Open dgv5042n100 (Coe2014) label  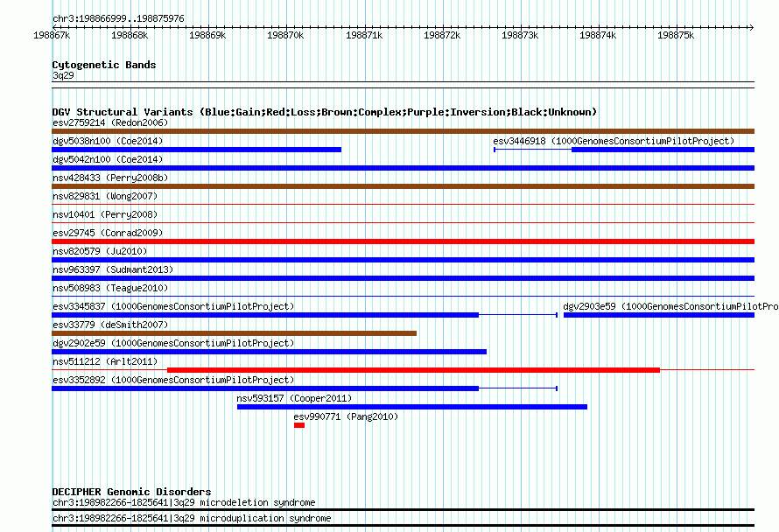(x=108, y=159)
